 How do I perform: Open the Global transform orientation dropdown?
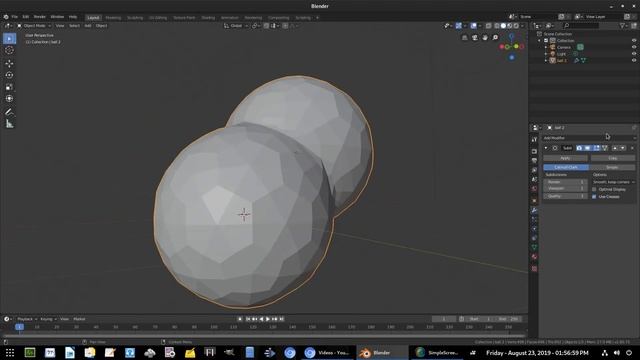(236, 26)
